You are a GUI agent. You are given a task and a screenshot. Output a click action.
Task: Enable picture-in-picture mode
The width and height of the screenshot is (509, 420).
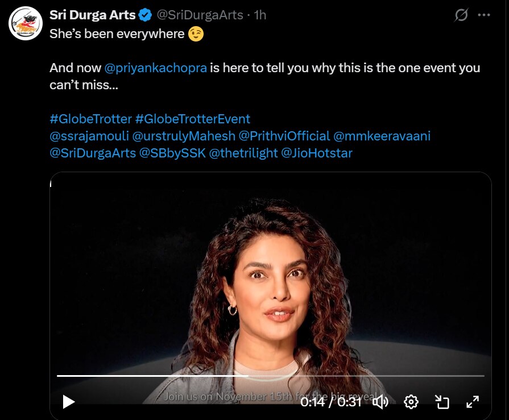(442, 402)
